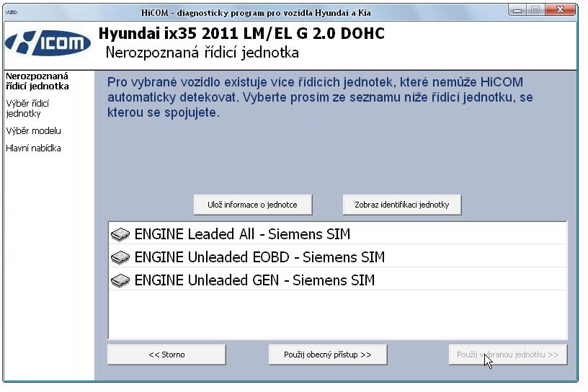Click the control unit icon beside ENGINE Unleaded EOBD
Viewport: 588px width, 392px height.
coord(120,257)
